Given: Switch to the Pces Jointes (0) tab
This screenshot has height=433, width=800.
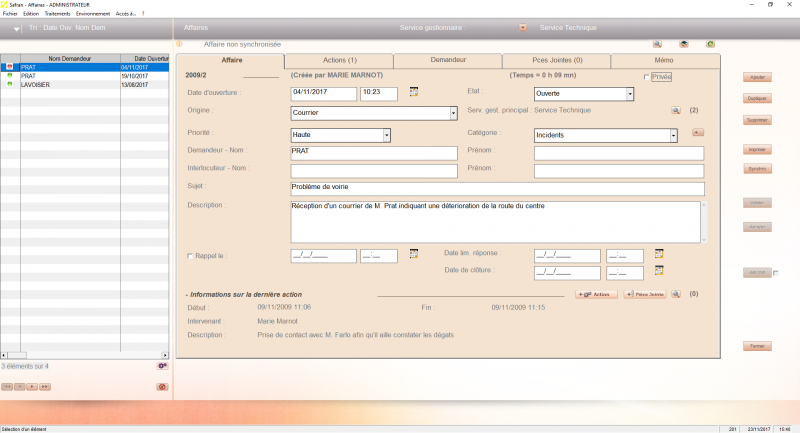Looking at the screenshot, I should tap(557, 60).
